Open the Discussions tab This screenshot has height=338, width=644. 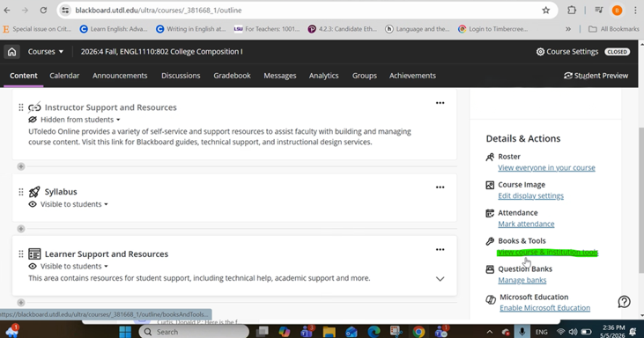click(x=181, y=76)
